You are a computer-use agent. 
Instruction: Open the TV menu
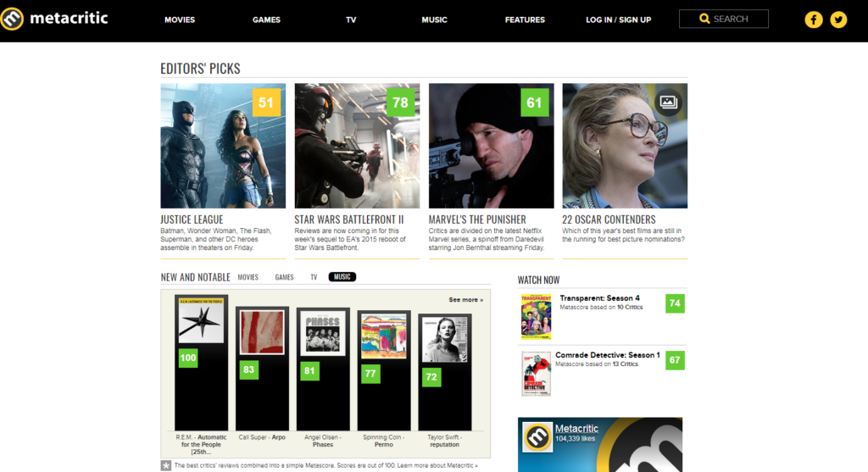351,19
